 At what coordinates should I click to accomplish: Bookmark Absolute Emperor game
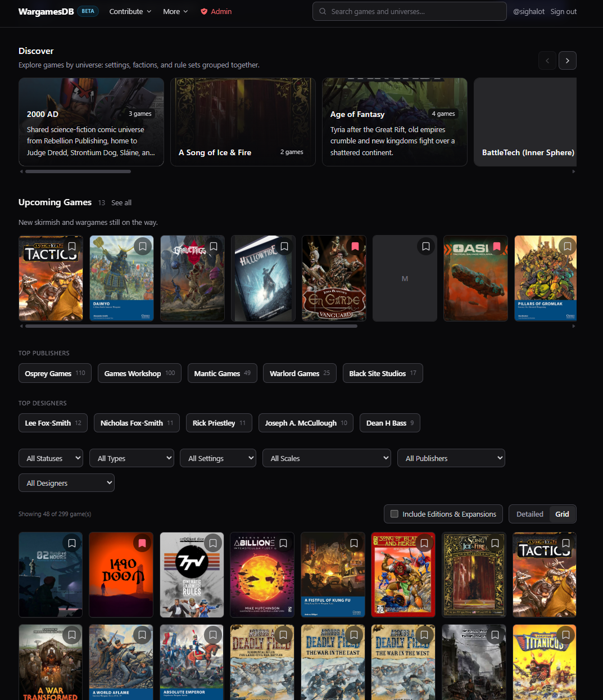pyautogui.click(x=213, y=635)
